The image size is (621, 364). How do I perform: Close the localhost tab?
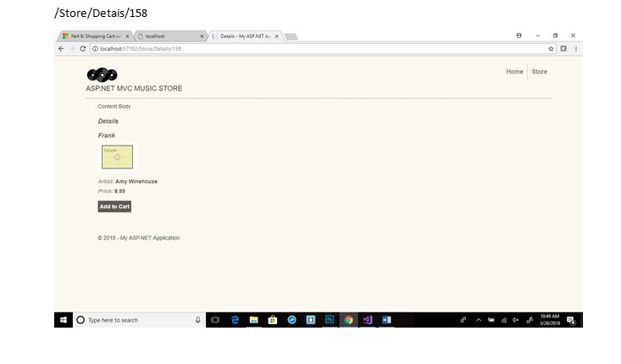point(202,36)
